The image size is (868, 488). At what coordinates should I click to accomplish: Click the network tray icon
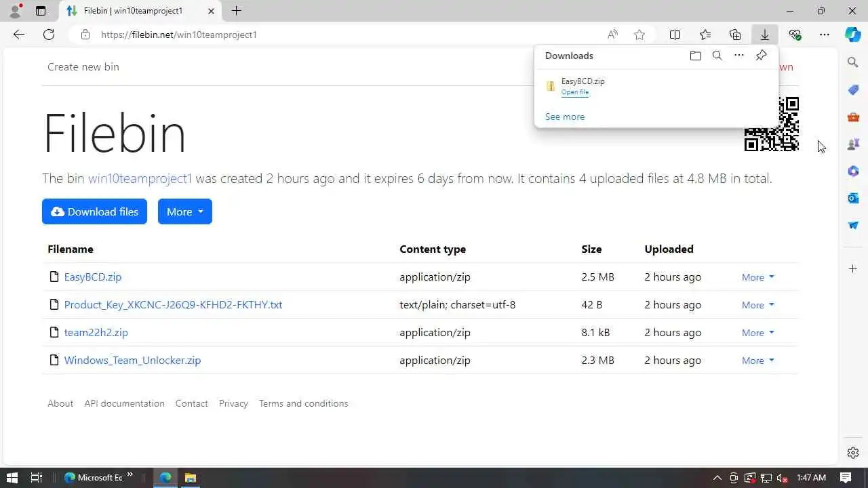pyautogui.click(x=766, y=478)
